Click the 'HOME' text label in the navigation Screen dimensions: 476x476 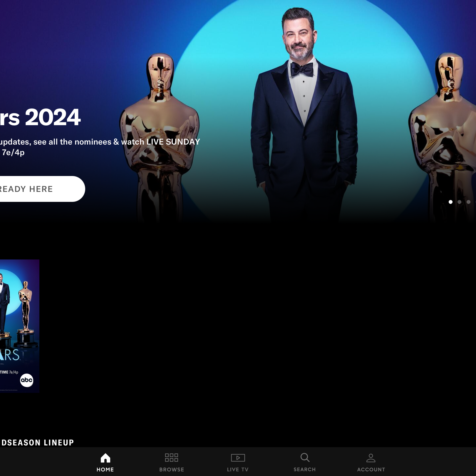click(x=105, y=470)
